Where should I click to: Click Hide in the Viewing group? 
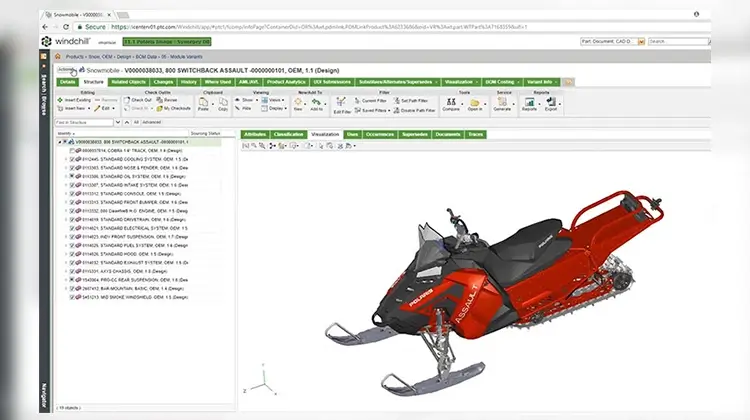[243, 109]
